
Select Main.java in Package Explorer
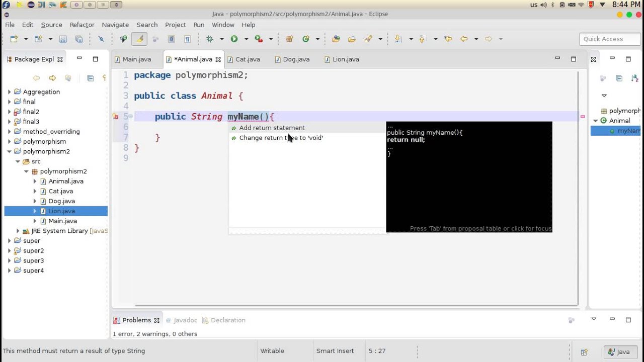[x=62, y=221]
